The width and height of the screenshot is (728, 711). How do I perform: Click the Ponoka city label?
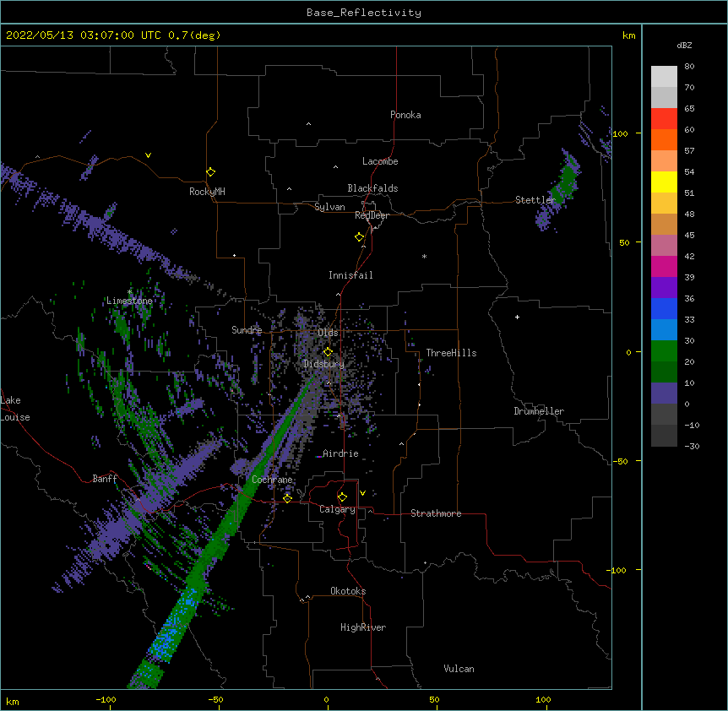405,115
